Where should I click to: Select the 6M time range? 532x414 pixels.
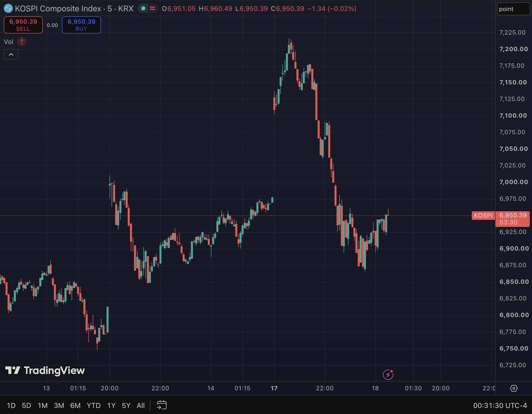click(75, 405)
